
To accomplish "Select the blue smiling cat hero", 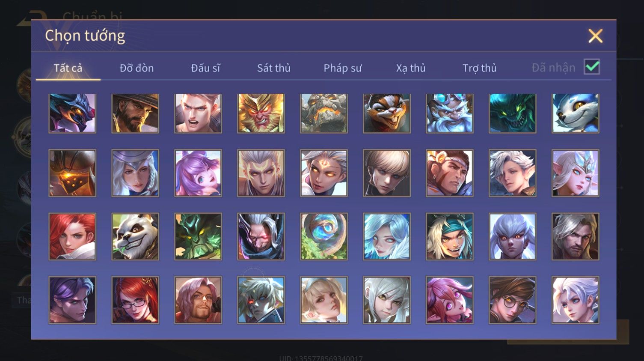I will coord(576,113).
